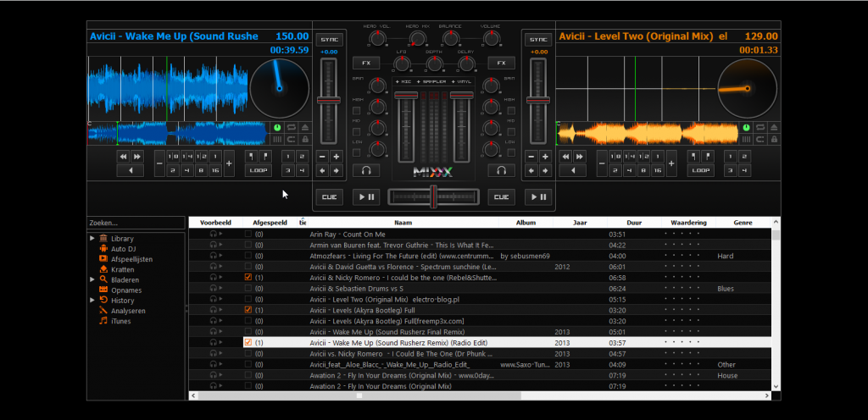Screen dimensions: 868x420
Task: Click left deck SYNC button
Action: 330,40
